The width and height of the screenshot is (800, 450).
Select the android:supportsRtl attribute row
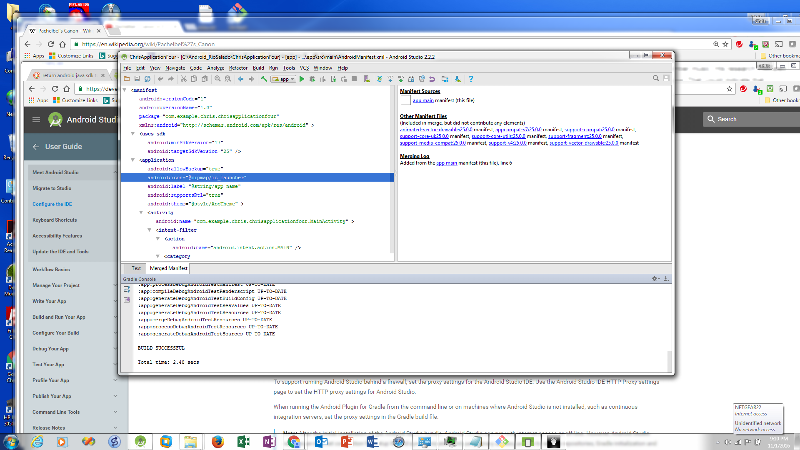click(186, 195)
